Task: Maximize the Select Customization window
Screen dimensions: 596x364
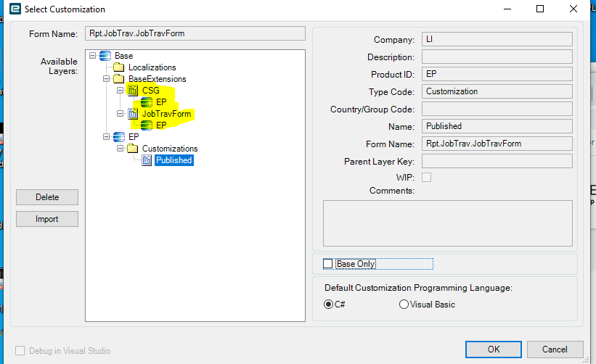Action: click(x=540, y=9)
